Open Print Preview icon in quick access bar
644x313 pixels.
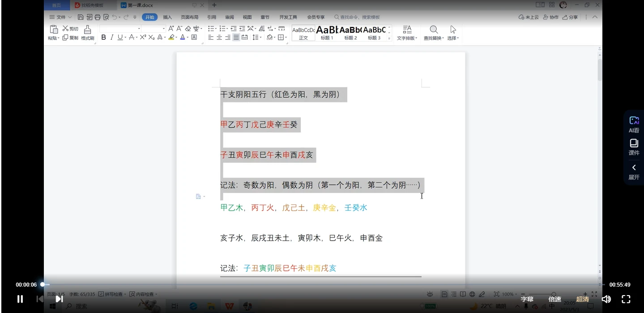point(106,17)
